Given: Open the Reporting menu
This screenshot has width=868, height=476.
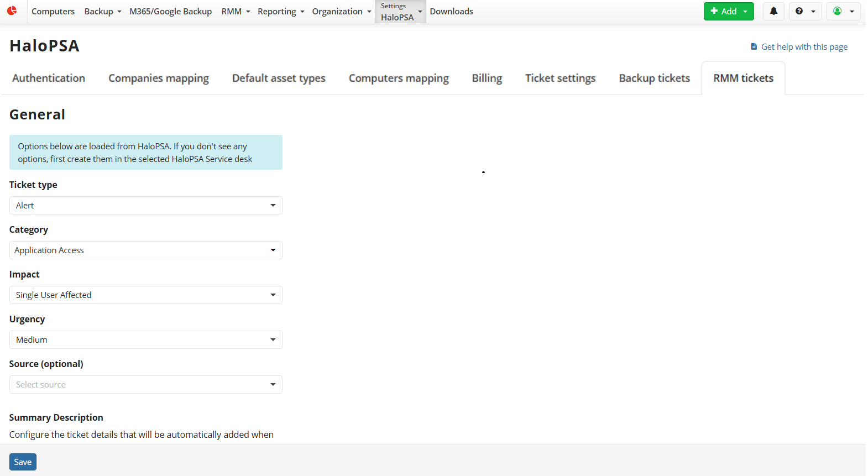Looking at the screenshot, I should pos(281,12).
